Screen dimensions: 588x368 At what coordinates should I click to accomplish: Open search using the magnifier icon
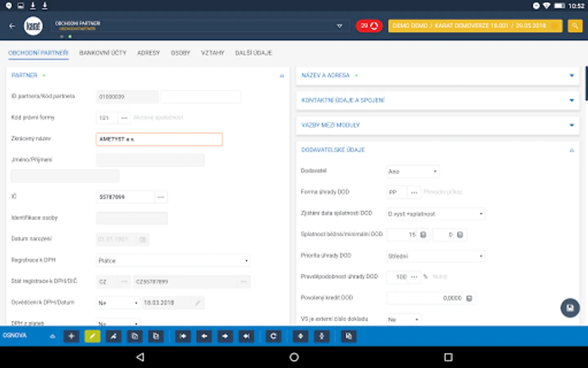pyautogui.click(x=575, y=26)
